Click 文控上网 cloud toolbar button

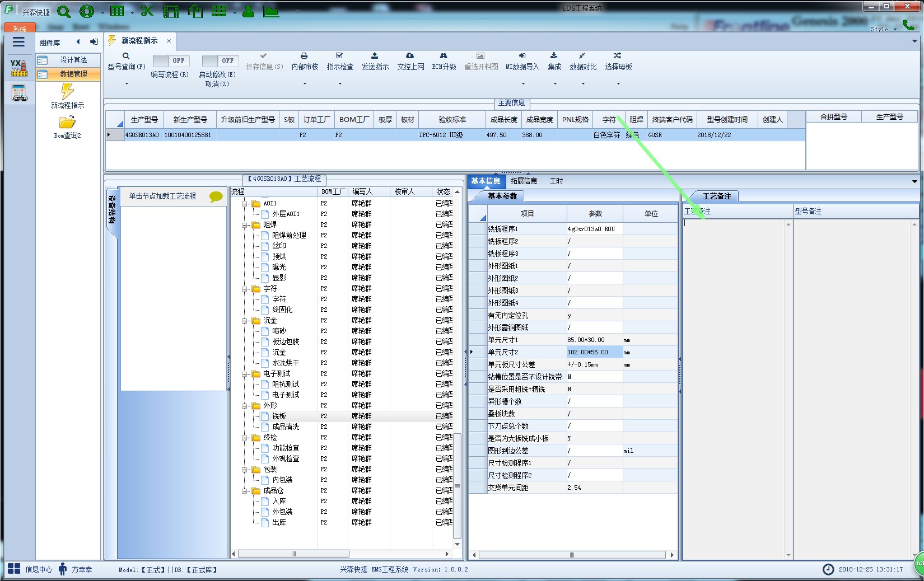[x=410, y=62]
